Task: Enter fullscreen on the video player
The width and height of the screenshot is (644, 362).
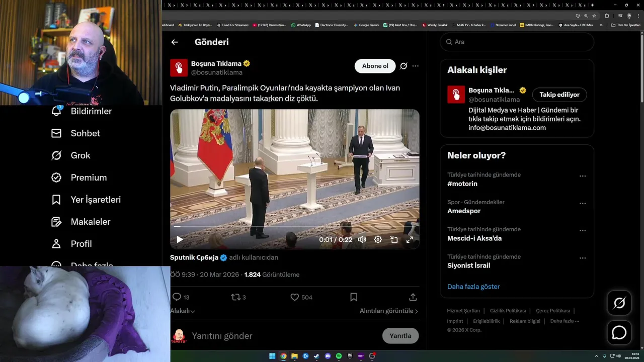Action: point(410,240)
